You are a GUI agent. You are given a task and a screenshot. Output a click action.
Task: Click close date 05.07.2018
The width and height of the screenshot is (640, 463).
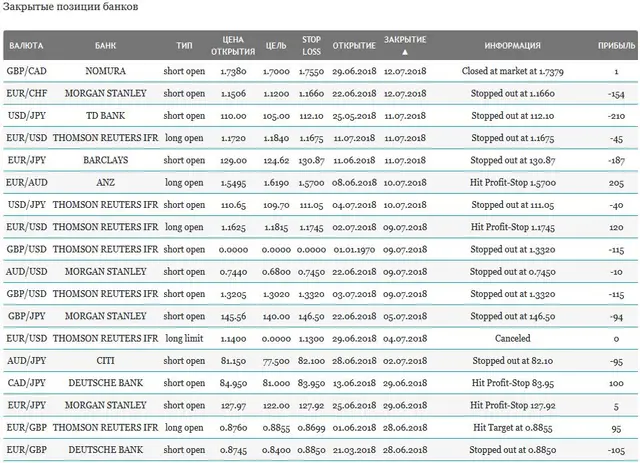click(405, 316)
